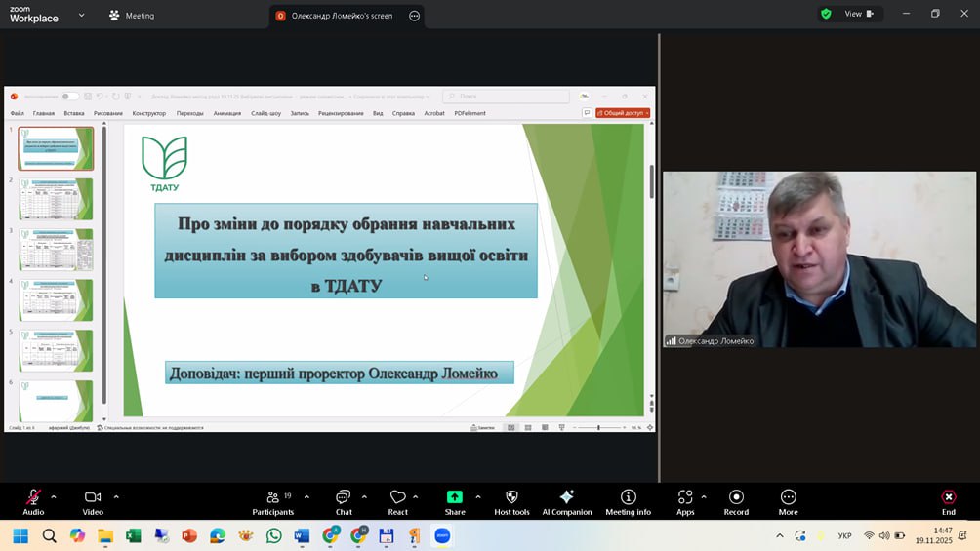Open Excel from taskbar

[133, 536]
